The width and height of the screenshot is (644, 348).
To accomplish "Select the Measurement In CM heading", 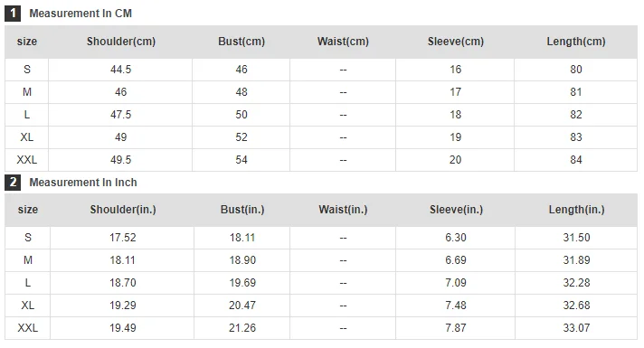I will (x=80, y=14).
